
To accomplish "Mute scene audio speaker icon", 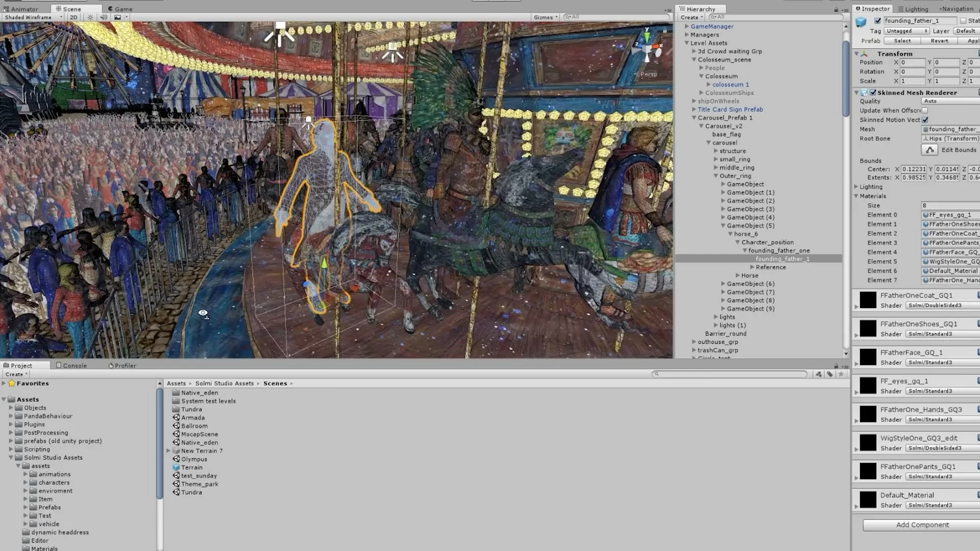I will [x=104, y=17].
